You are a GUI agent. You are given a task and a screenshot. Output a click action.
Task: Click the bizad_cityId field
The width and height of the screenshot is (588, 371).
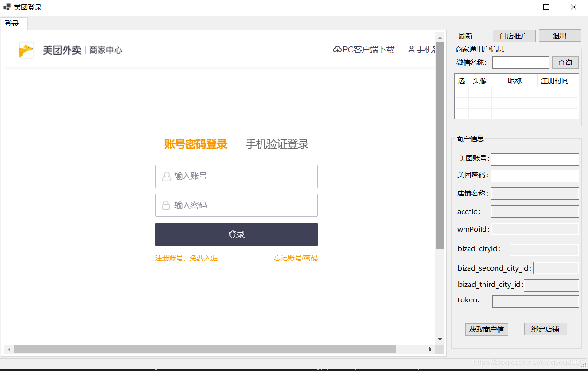pos(544,250)
